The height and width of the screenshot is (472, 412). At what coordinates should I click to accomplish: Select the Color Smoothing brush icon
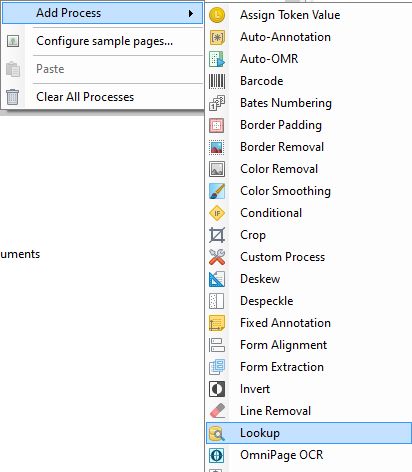(x=217, y=191)
